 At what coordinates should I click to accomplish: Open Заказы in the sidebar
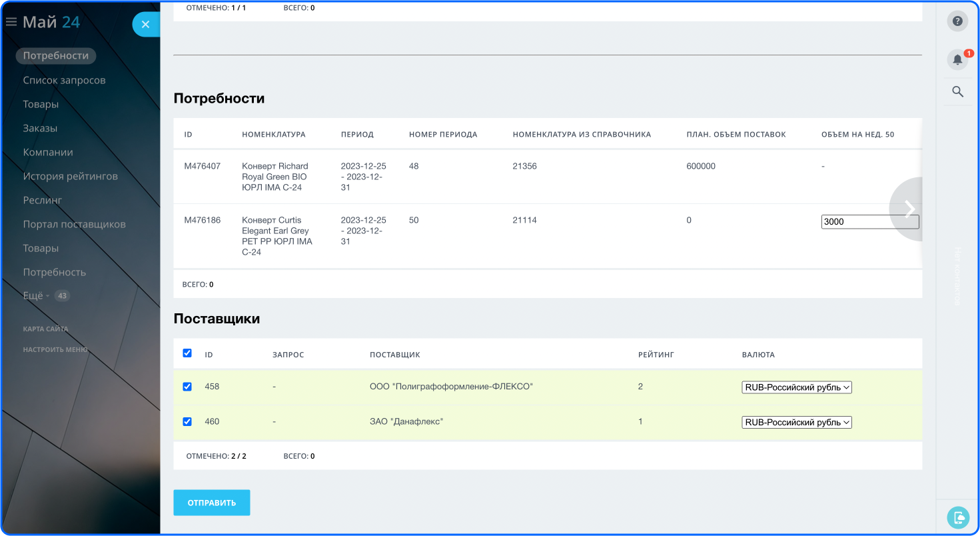click(40, 128)
